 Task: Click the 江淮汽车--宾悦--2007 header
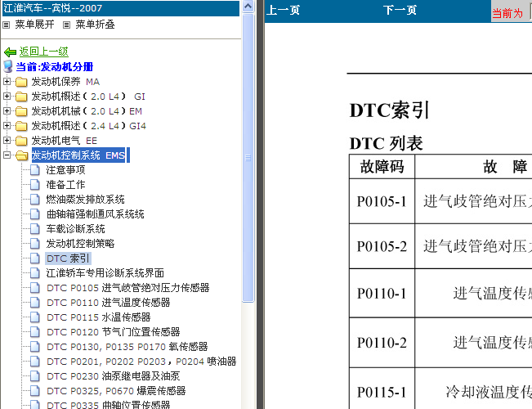[x=121, y=8]
